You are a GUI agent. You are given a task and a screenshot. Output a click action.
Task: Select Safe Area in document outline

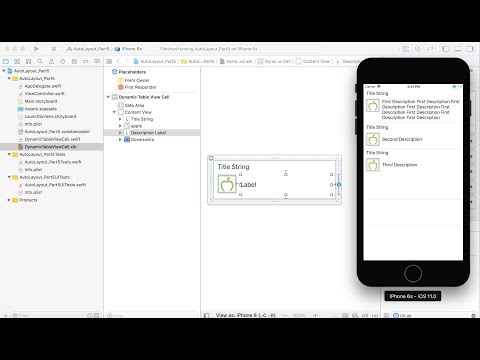pyautogui.click(x=134, y=105)
